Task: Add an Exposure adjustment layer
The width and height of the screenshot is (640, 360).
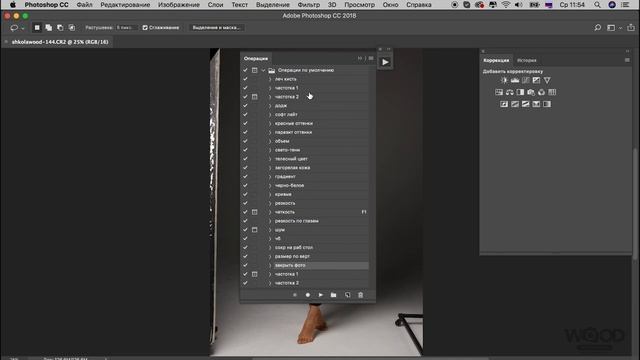Action: (x=536, y=80)
